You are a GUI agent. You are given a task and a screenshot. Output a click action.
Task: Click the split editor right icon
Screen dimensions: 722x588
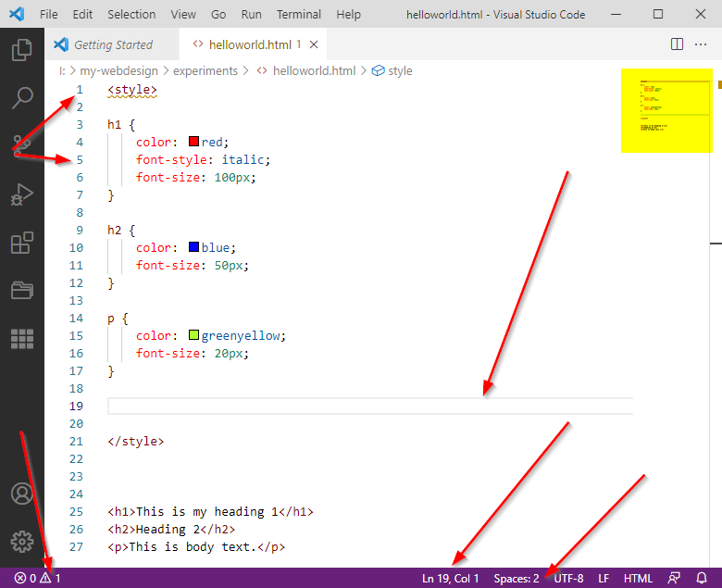pos(677,44)
